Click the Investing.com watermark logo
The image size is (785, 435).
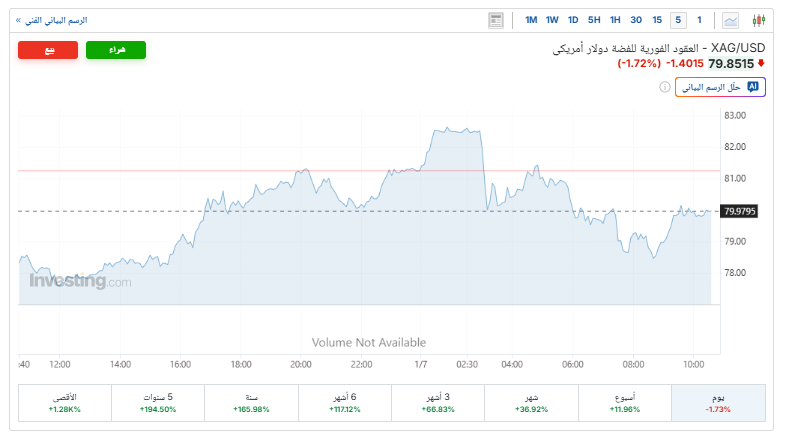[80, 282]
